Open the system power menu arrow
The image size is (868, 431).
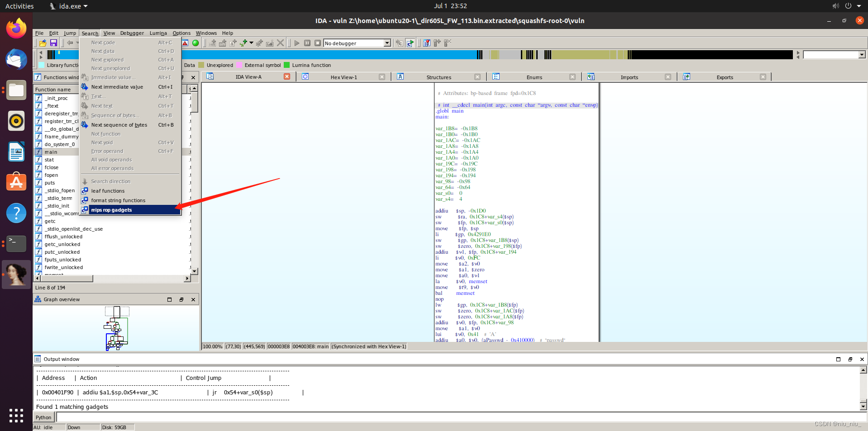[858, 6]
